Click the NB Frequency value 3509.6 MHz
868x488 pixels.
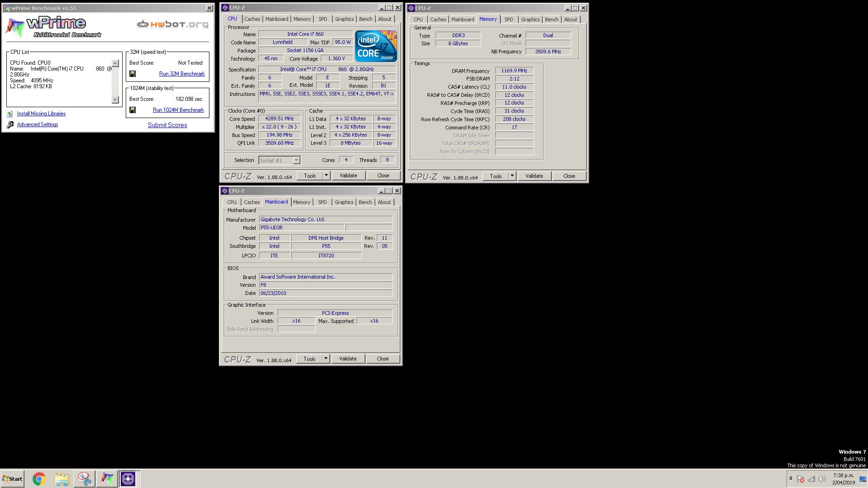coord(548,52)
